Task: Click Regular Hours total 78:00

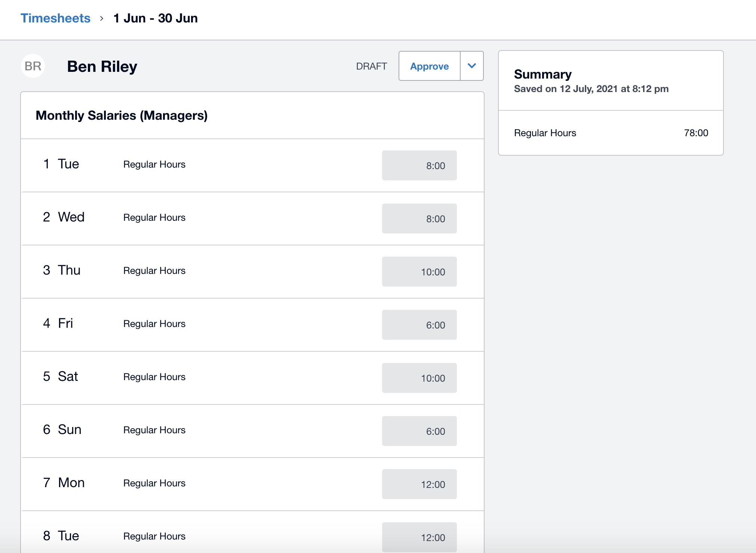Action: [696, 133]
